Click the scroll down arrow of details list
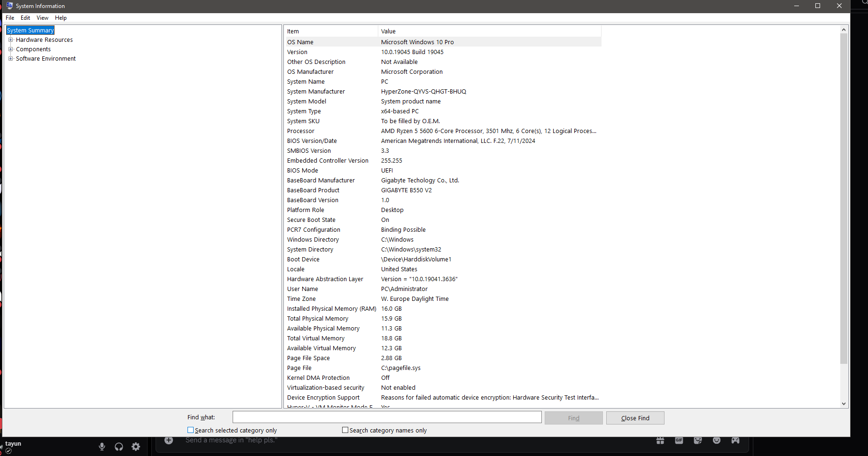The height and width of the screenshot is (456, 868). pyautogui.click(x=844, y=403)
